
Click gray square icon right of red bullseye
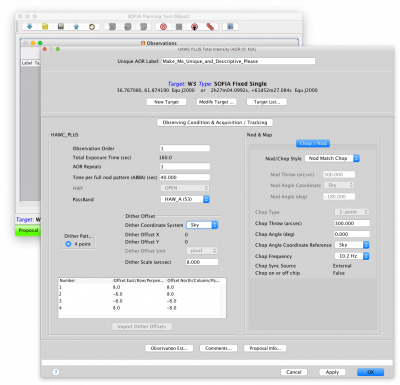click(x=179, y=27)
